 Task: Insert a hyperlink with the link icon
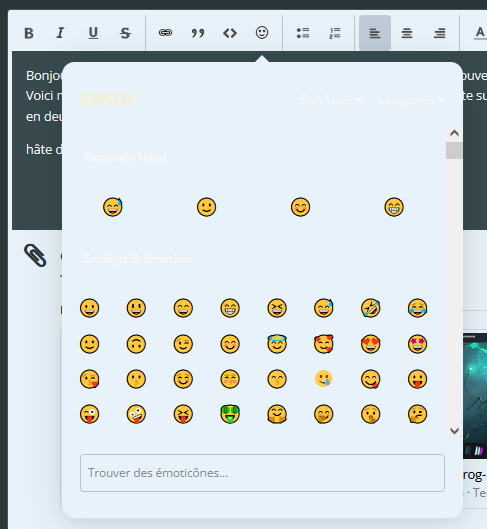165,33
